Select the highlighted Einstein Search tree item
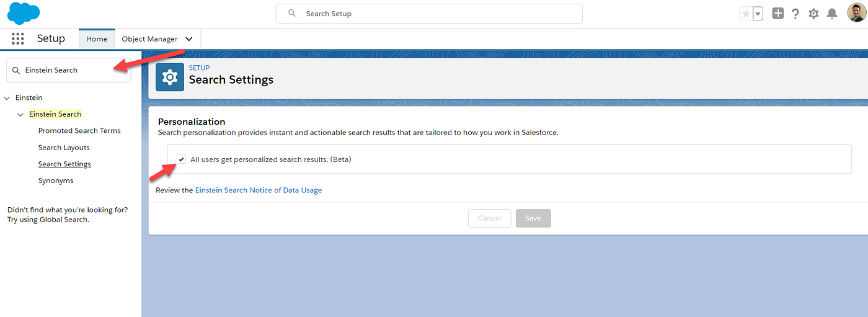 pos(55,114)
